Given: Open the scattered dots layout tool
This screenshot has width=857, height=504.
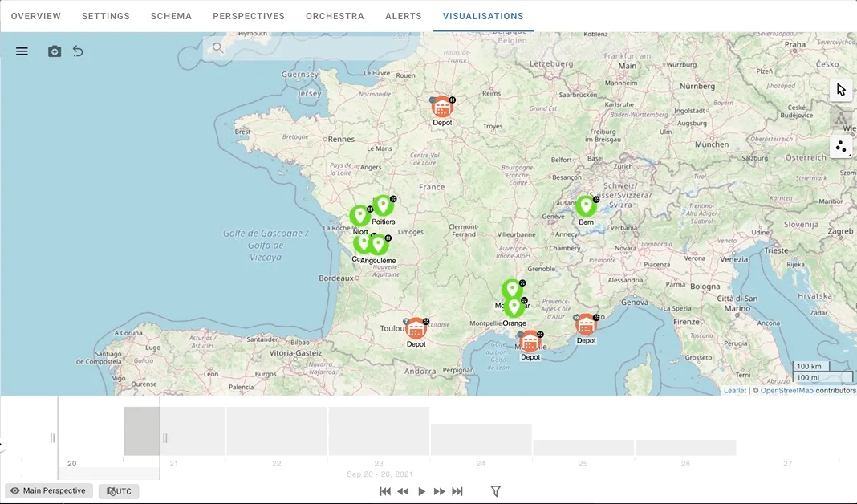Looking at the screenshot, I should point(841,147).
